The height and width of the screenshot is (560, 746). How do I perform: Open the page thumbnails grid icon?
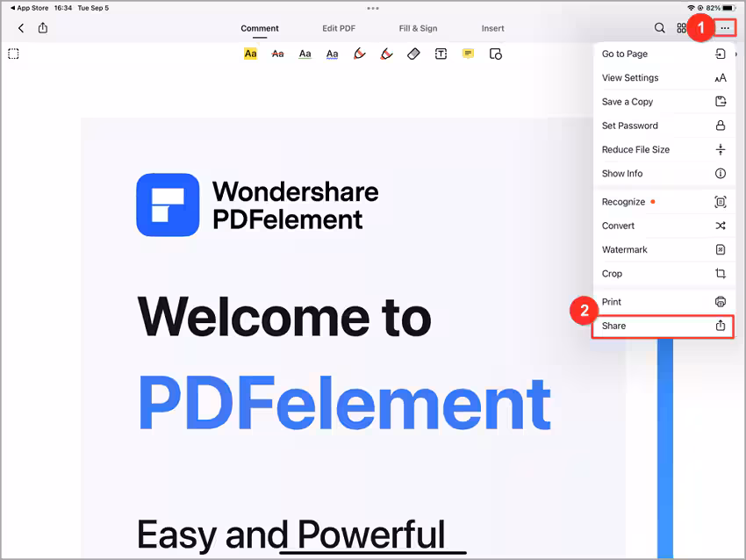coord(681,28)
